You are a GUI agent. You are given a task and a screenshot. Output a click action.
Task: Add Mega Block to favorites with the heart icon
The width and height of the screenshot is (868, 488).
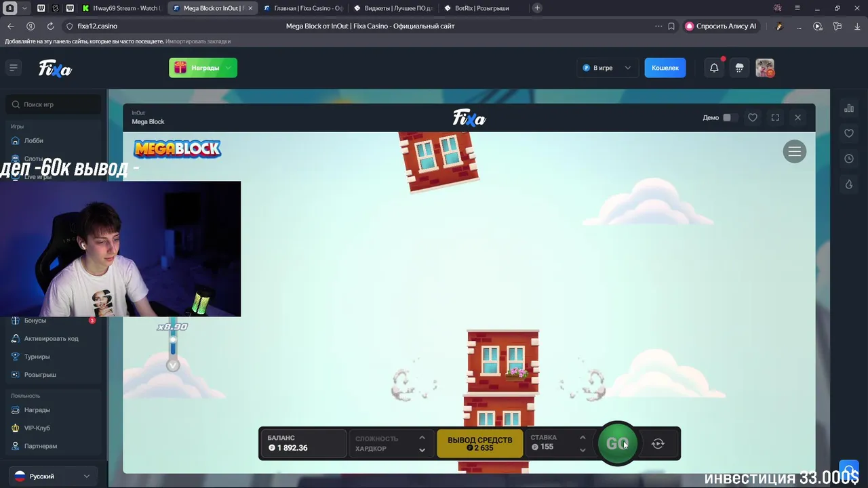pyautogui.click(x=753, y=117)
